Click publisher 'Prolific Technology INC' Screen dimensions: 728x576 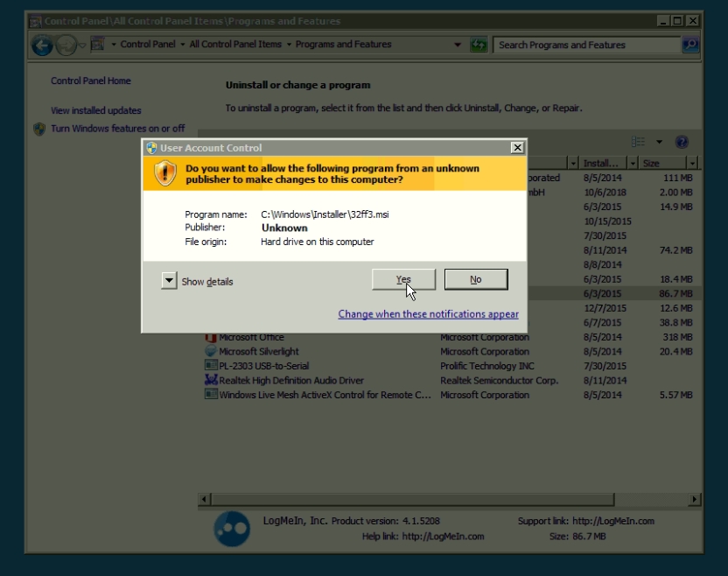click(487, 366)
